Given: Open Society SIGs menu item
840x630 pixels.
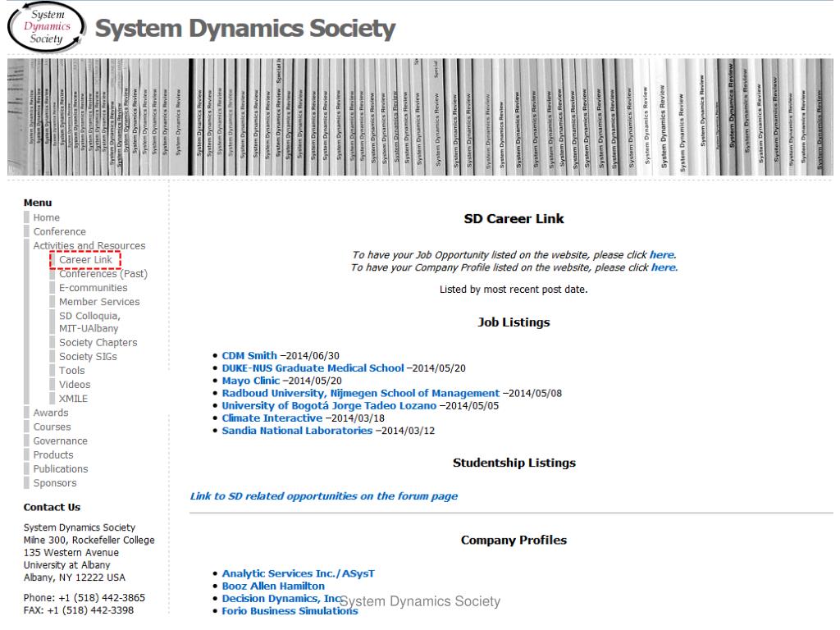Looking at the screenshot, I should pyautogui.click(x=88, y=356).
